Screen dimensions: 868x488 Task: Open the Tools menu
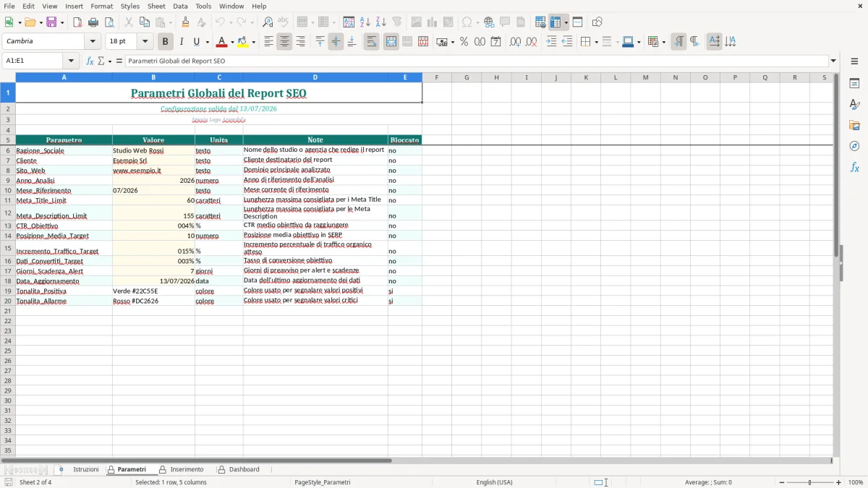[203, 6]
